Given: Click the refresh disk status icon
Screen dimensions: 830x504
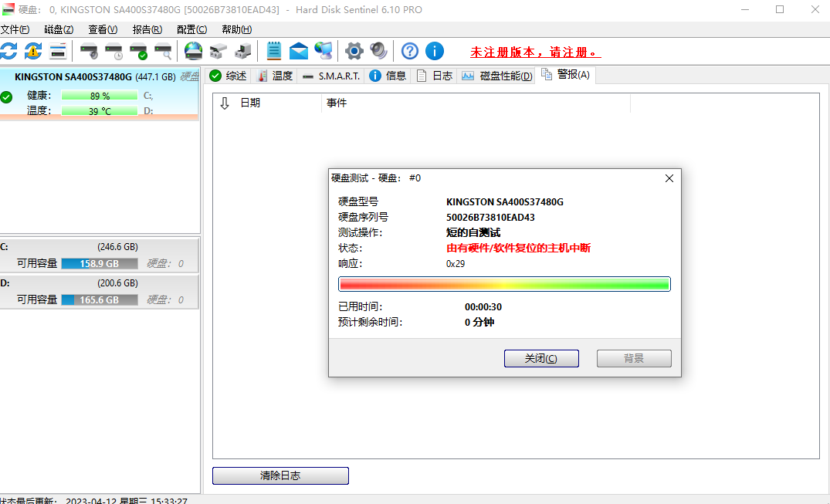Looking at the screenshot, I should [8, 51].
